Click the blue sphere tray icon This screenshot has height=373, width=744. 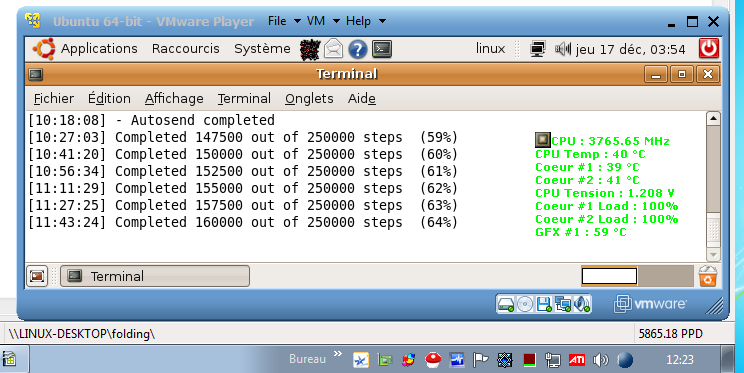click(625, 360)
